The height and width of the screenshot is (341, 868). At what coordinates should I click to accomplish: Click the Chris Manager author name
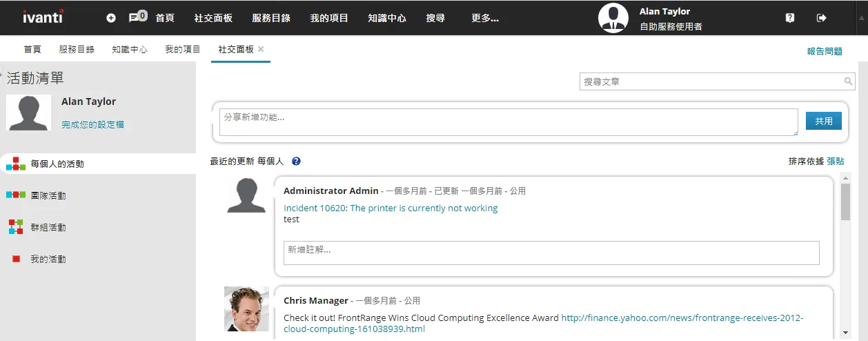click(x=316, y=300)
